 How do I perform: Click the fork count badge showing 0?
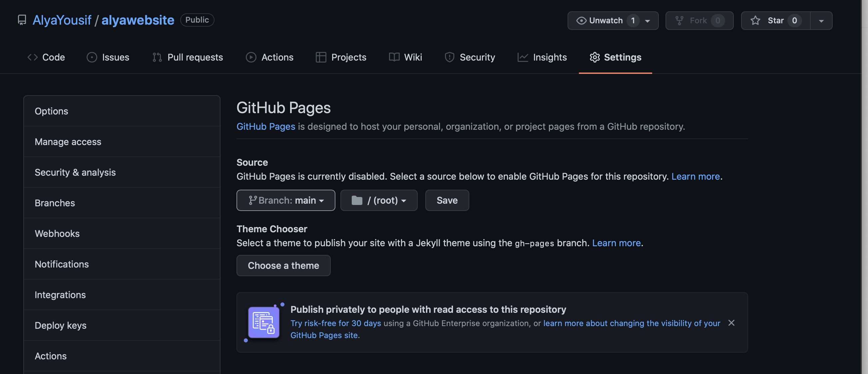pos(718,21)
